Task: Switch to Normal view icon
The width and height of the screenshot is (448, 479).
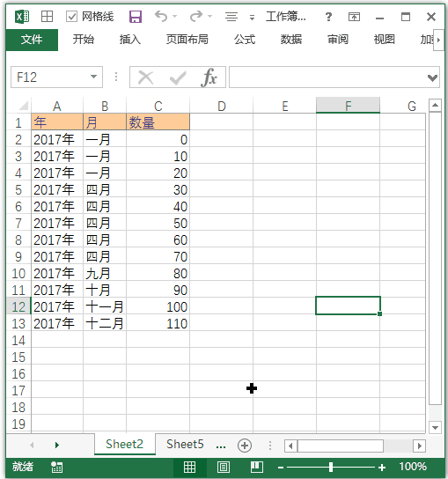Action: click(x=189, y=467)
